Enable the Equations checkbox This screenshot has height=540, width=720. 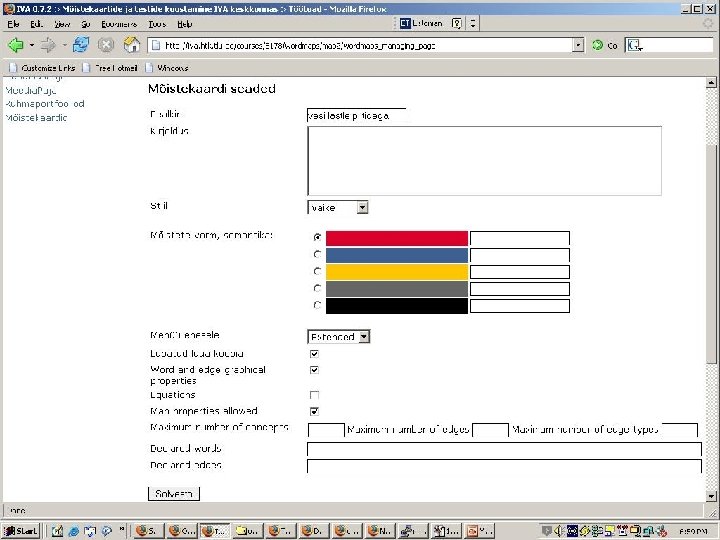coord(314,395)
